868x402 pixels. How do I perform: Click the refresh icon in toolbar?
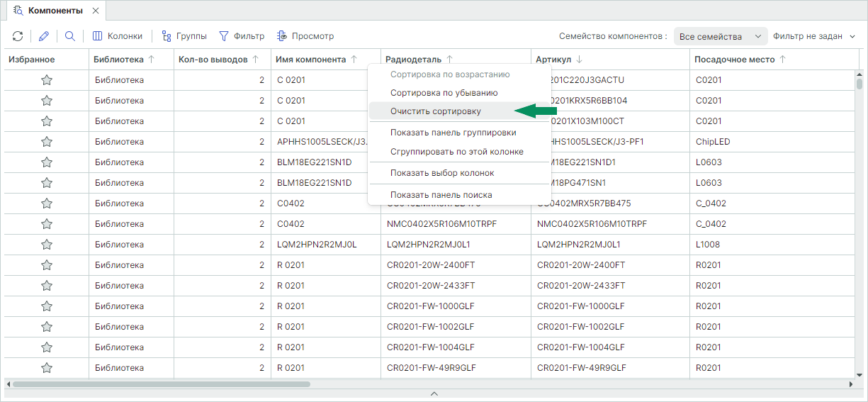point(18,36)
